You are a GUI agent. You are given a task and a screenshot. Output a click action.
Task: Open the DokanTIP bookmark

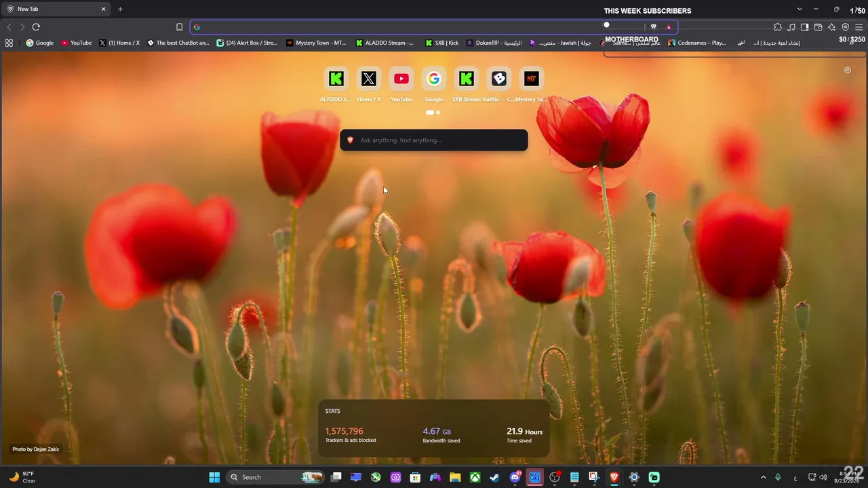[494, 43]
